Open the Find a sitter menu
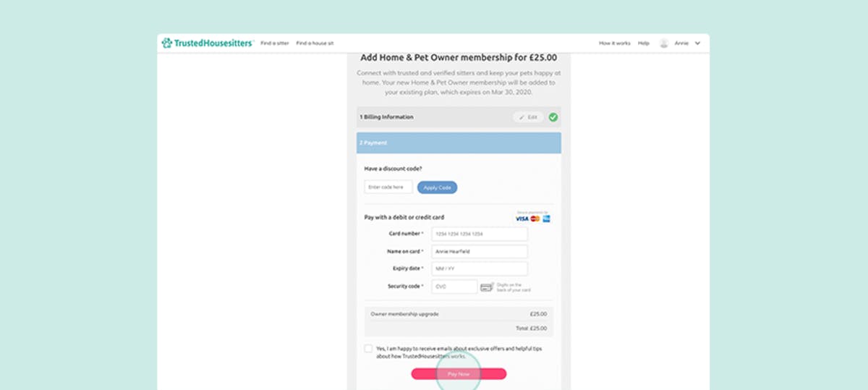Image resolution: width=868 pixels, height=390 pixels. [275, 43]
